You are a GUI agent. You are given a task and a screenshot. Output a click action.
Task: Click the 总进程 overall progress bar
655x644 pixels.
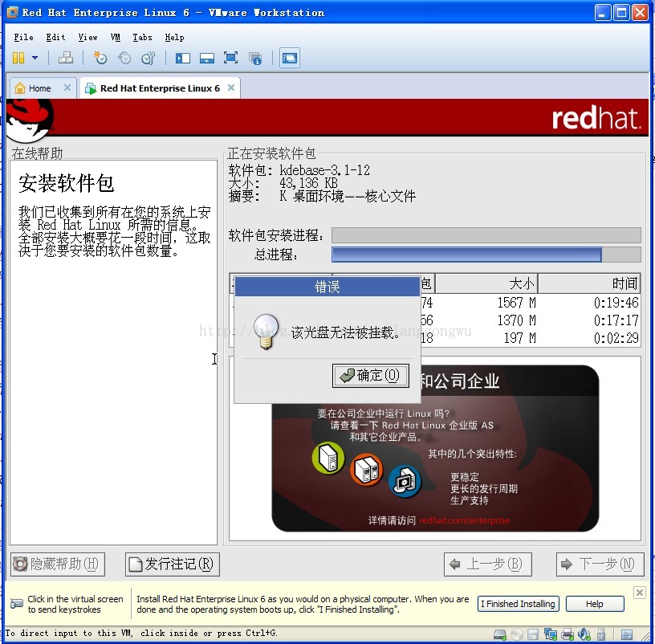(486, 255)
